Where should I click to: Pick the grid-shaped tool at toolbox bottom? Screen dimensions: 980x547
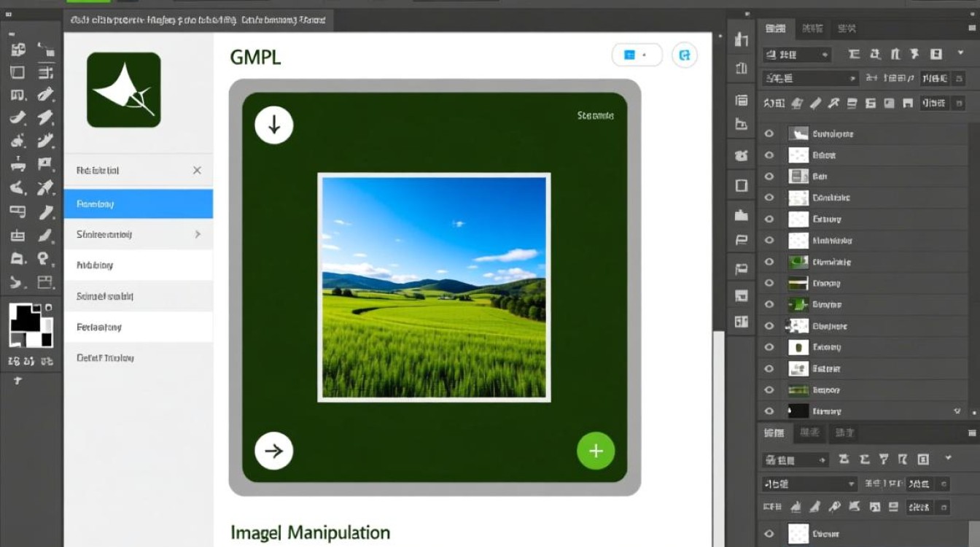(x=46, y=282)
